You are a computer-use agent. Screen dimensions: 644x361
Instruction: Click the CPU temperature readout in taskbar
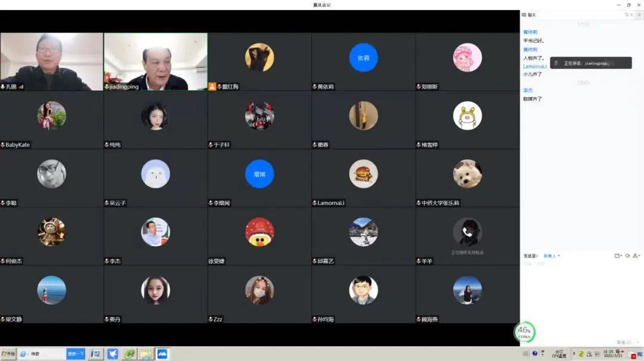tap(559, 354)
